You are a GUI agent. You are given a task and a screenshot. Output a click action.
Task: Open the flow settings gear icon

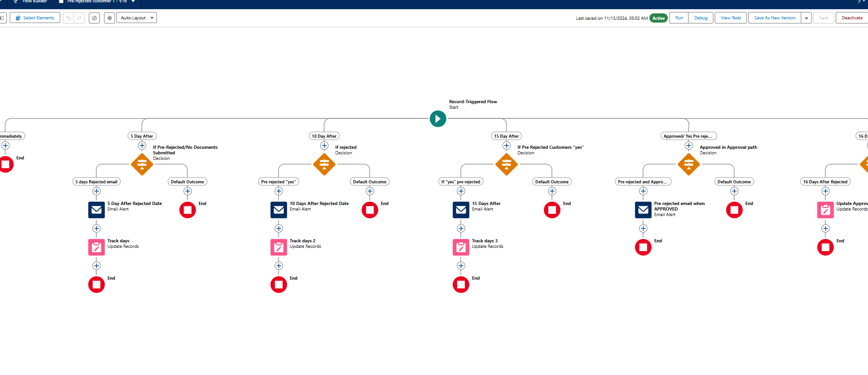coord(110,18)
